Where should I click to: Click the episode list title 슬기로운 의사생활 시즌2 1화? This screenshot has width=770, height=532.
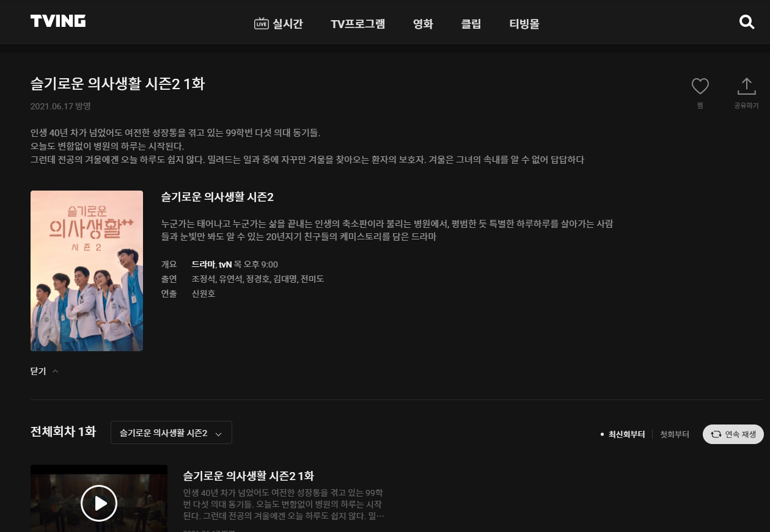pyautogui.click(x=249, y=476)
